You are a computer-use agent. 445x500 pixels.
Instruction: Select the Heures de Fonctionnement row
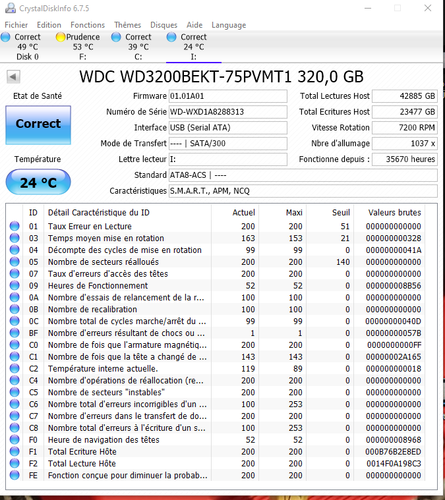[217, 286]
